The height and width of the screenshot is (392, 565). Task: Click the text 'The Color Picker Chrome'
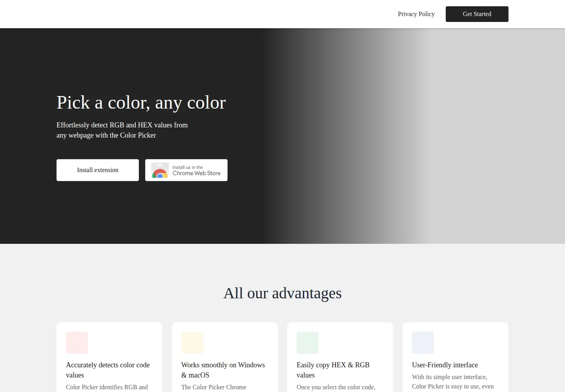pyautogui.click(x=214, y=387)
